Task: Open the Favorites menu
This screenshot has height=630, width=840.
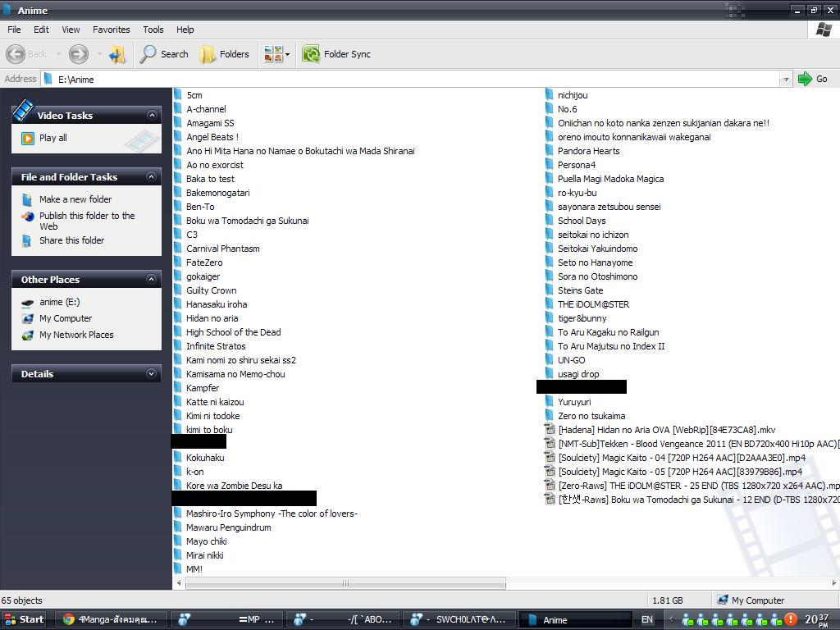Action: click(x=112, y=30)
